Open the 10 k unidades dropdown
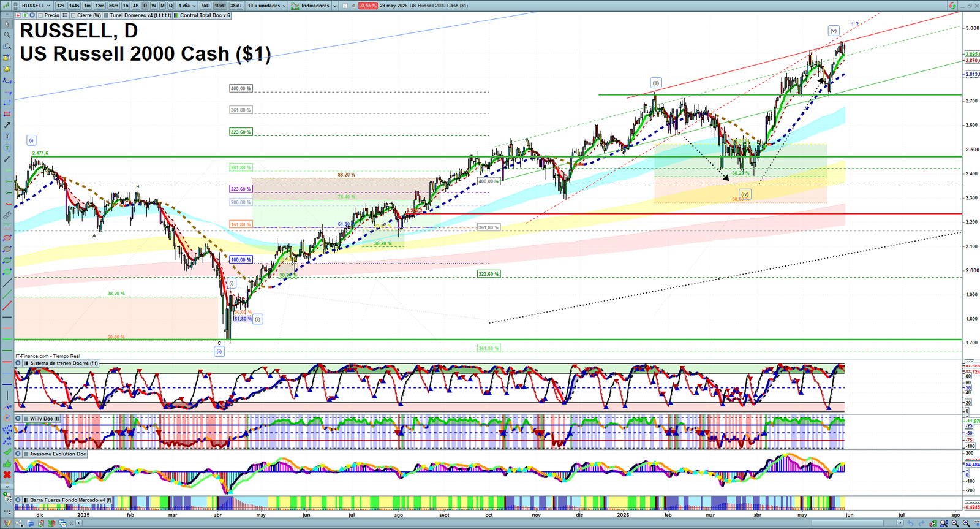This screenshot has width=980, height=529. tap(266, 6)
